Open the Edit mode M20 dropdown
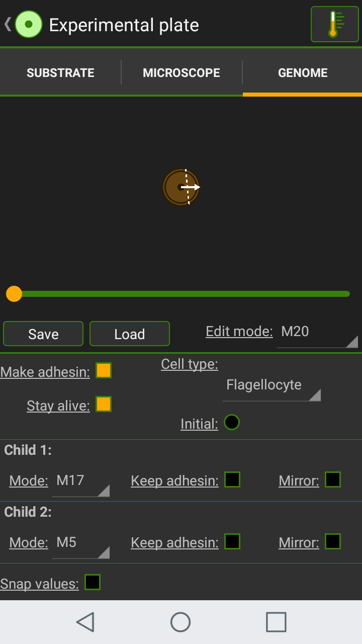Screen dimensions: 362x644 tap(317, 333)
